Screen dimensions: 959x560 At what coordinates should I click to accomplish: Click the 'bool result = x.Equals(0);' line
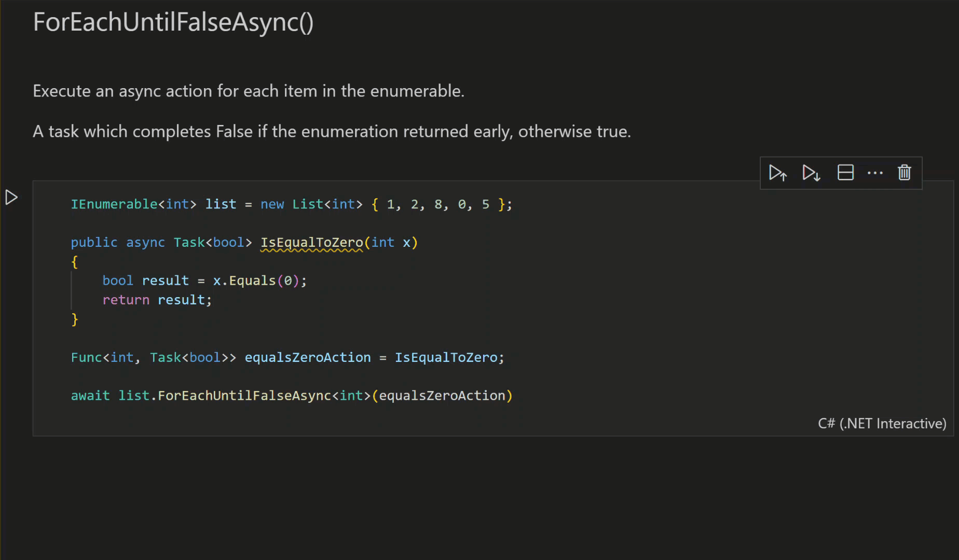point(204,281)
